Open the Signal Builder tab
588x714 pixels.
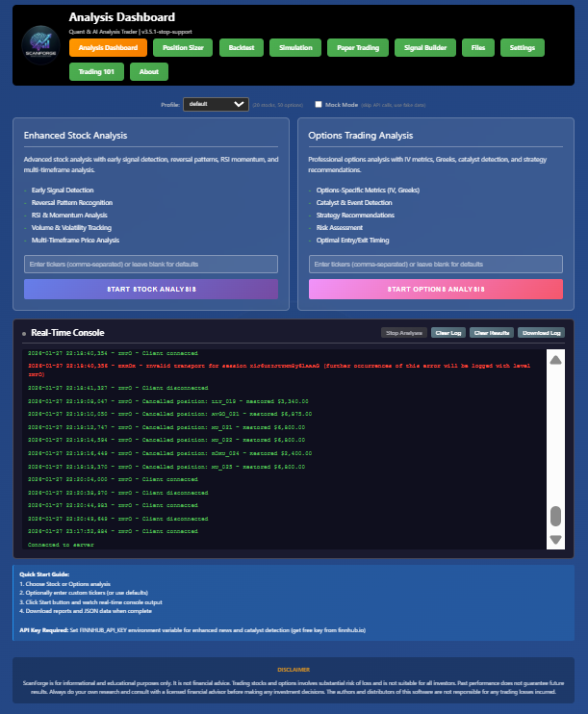point(425,48)
